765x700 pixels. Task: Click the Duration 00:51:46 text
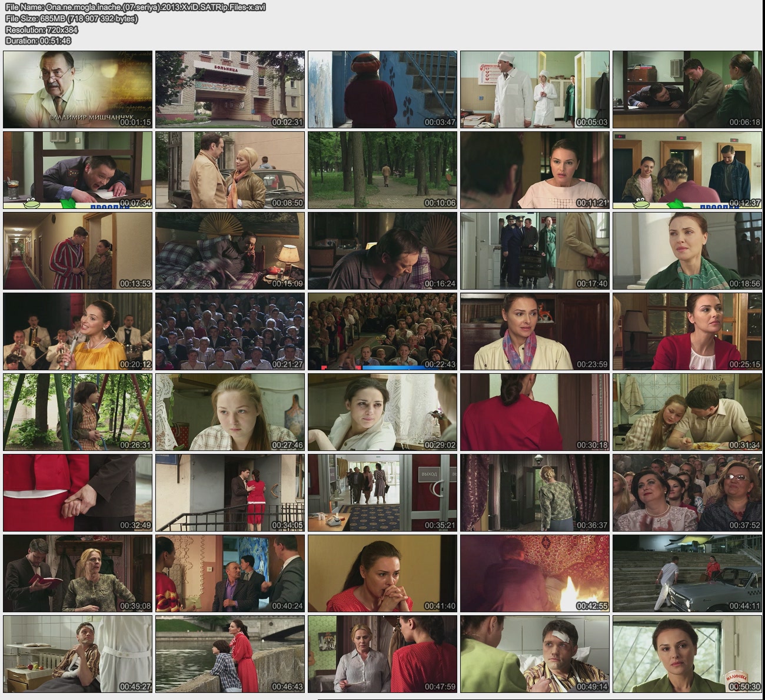click(38, 41)
